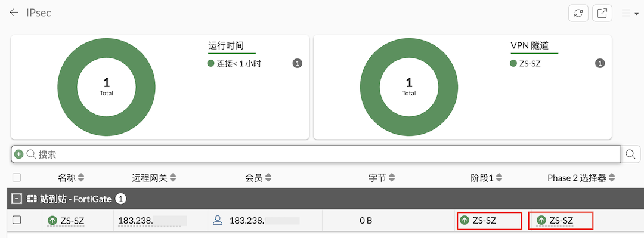Click ZS-SZ legend entry under VPN 隧道
The image size is (644, 238).
point(525,64)
